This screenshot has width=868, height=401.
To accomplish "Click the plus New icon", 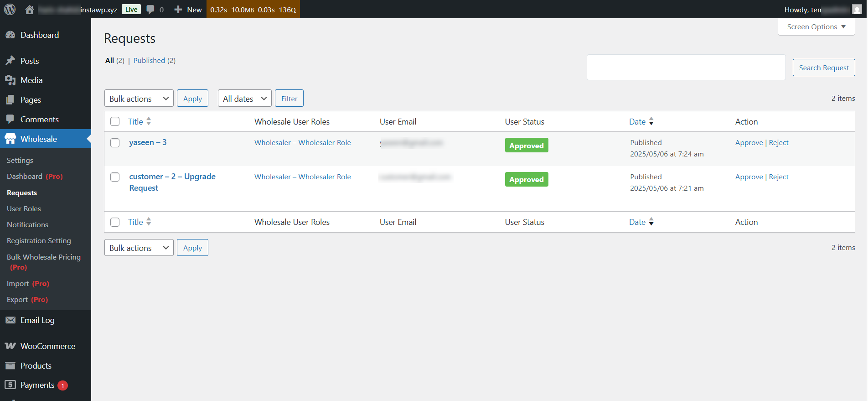I will coord(178,10).
